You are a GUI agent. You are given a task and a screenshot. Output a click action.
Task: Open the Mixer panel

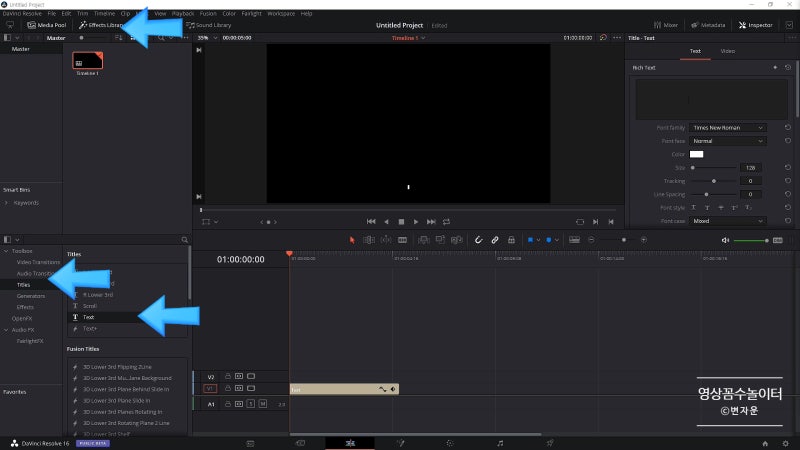(666, 24)
